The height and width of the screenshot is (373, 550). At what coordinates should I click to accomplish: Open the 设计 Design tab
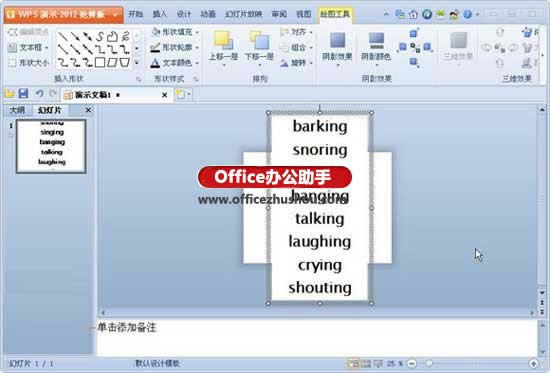[x=184, y=14]
